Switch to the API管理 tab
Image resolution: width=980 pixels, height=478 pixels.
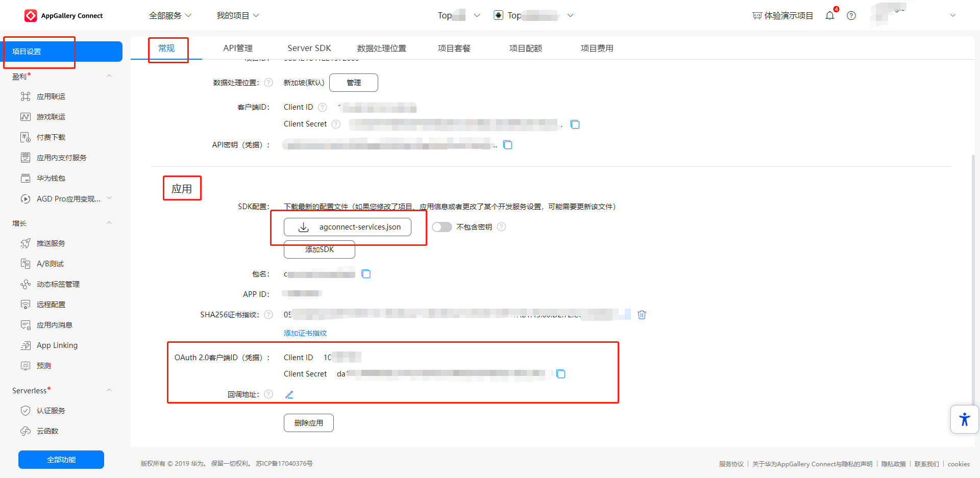pyautogui.click(x=238, y=48)
